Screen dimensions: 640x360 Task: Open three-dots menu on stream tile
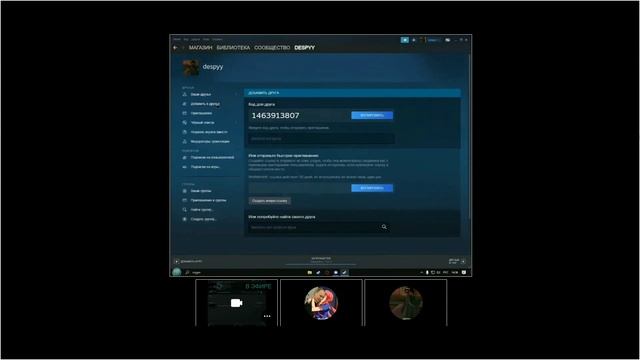(267, 316)
